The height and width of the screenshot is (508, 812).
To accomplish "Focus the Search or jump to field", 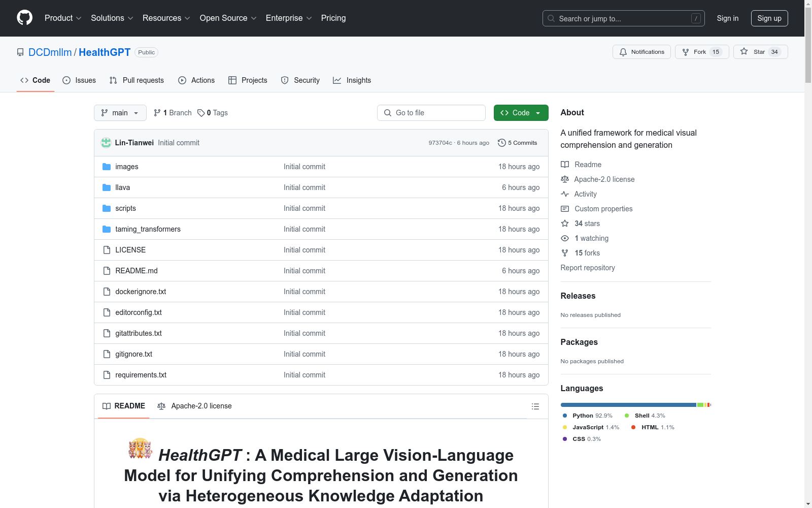I will (624, 18).
